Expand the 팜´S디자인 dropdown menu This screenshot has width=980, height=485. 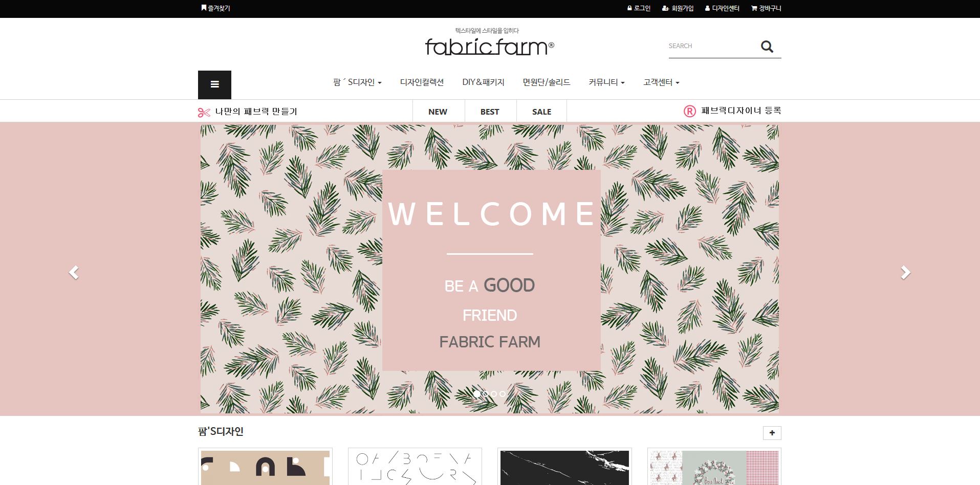pos(357,82)
